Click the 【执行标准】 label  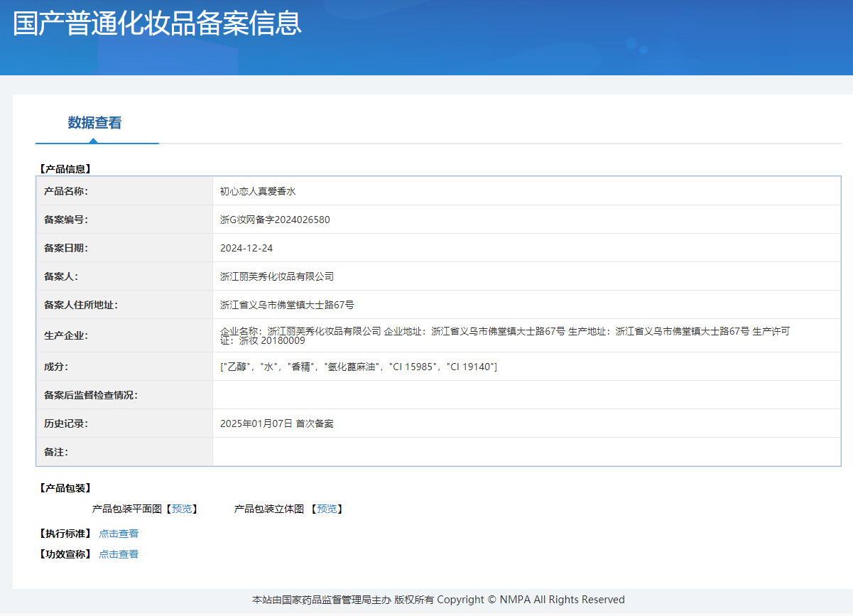point(65,534)
